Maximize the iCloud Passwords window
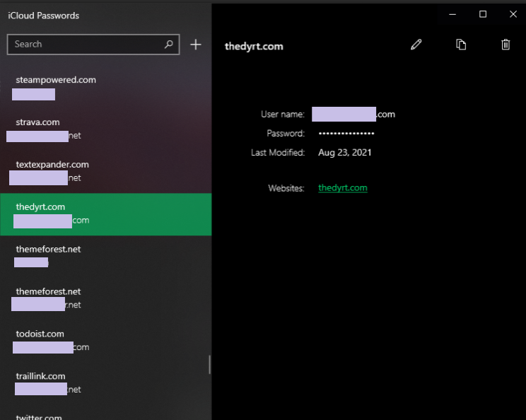 pos(483,14)
